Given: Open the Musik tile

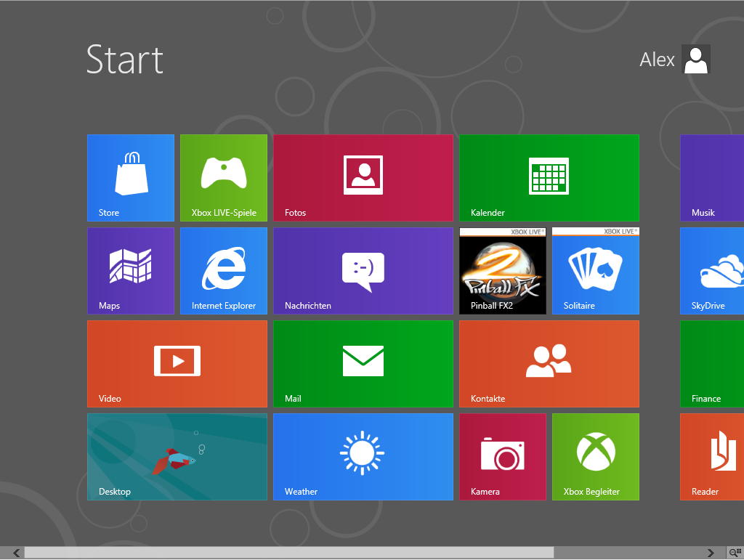Looking at the screenshot, I should coord(712,178).
